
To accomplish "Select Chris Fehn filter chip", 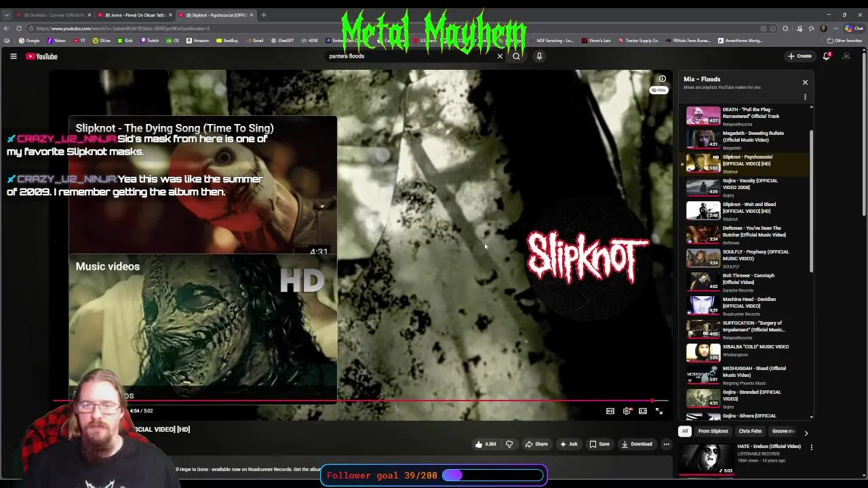I will pos(750,431).
